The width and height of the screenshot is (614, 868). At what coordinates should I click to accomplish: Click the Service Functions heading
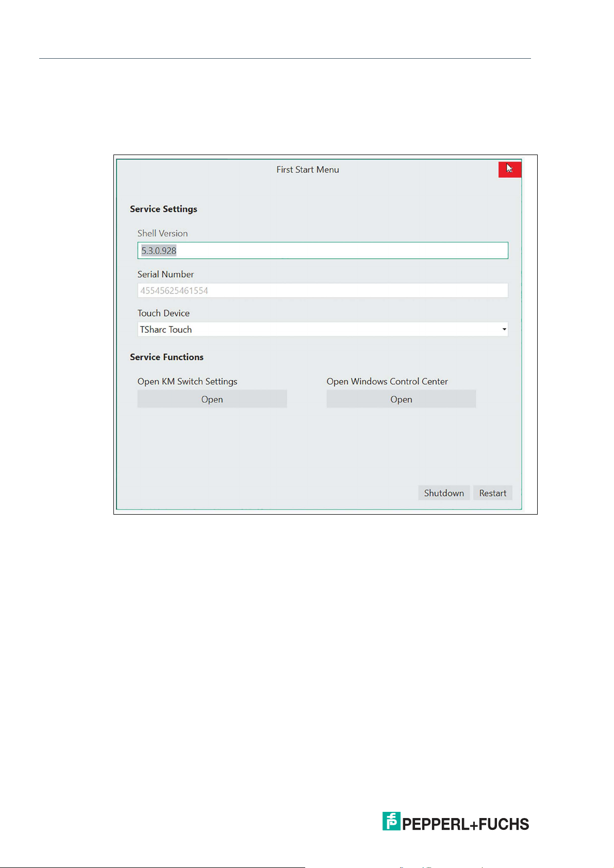point(167,357)
